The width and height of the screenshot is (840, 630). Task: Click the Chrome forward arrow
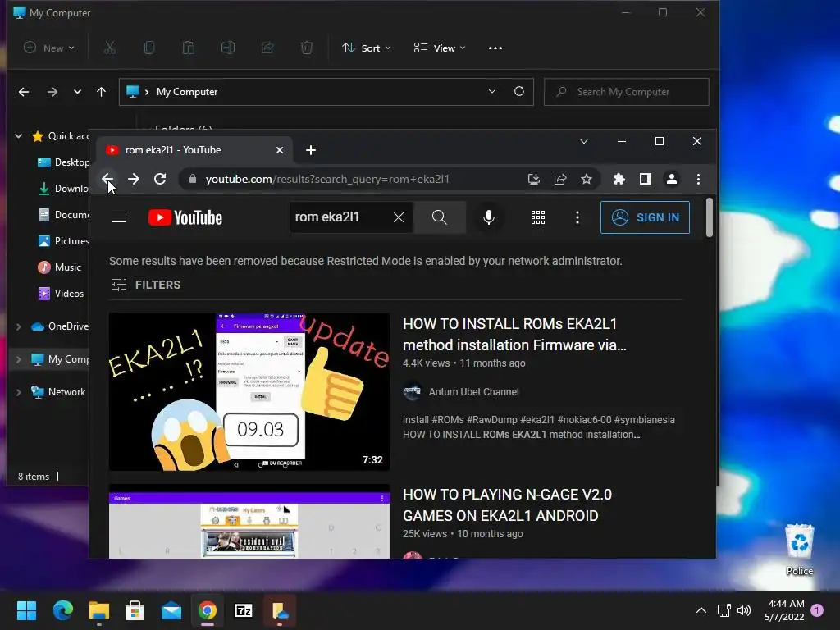click(134, 179)
